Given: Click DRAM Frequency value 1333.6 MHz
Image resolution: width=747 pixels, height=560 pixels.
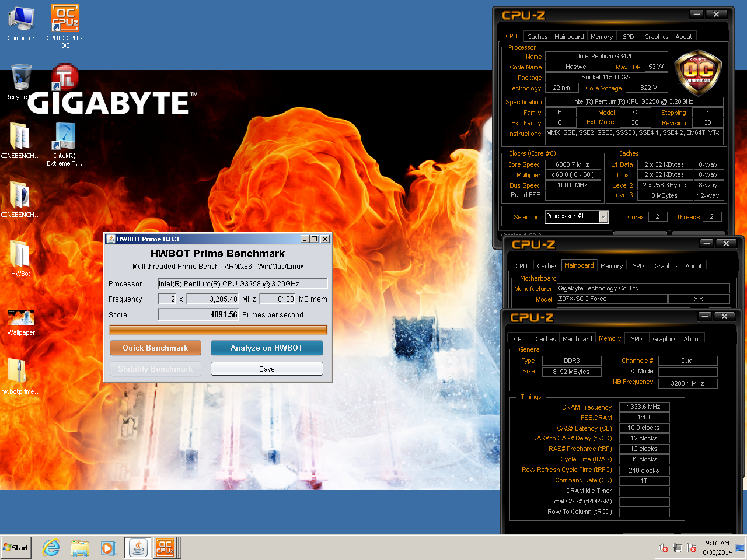Looking at the screenshot, I should 644,407.
